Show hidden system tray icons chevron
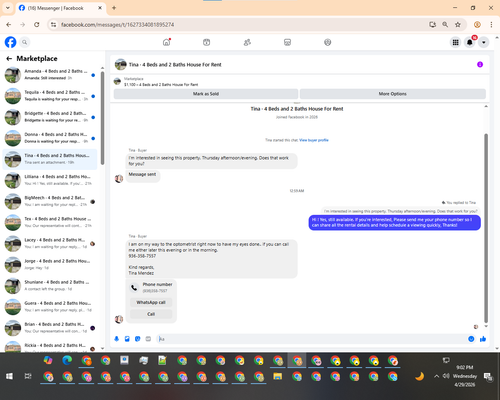This screenshot has height=400, width=500. (436, 376)
